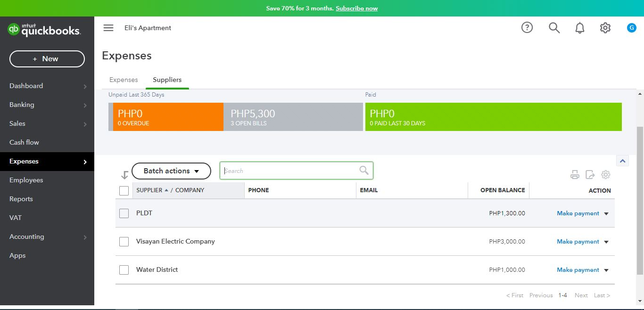Image resolution: width=644 pixels, height=310 pixels.
Task: Check the PLDT supplier checkbox
Action: (124, 213)
